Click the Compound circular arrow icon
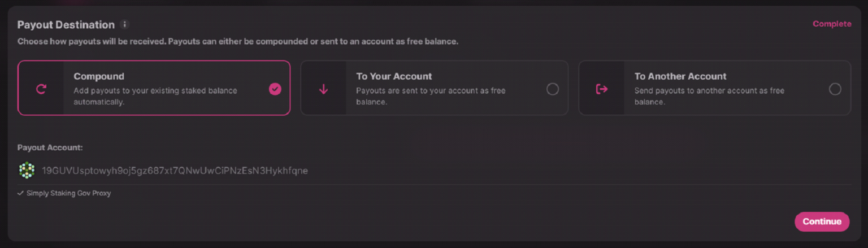The height and width of the screenshot is (248, 868). [x=41, y=89]
